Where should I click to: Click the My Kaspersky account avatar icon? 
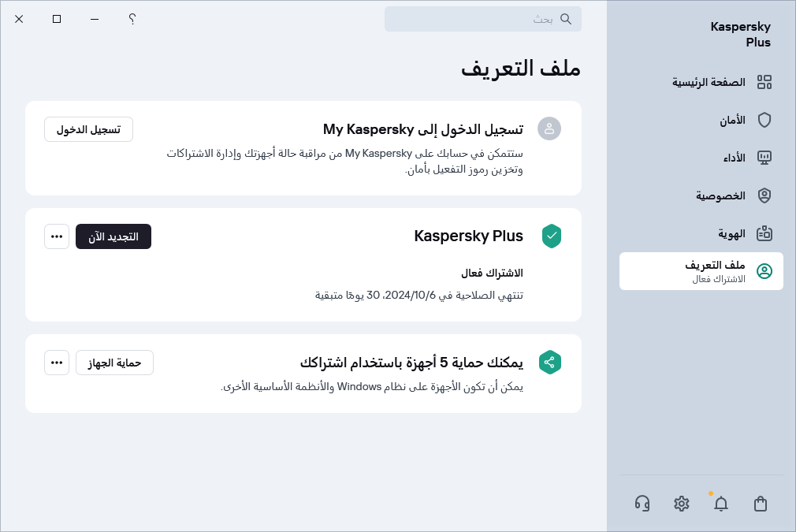(549, 128)
